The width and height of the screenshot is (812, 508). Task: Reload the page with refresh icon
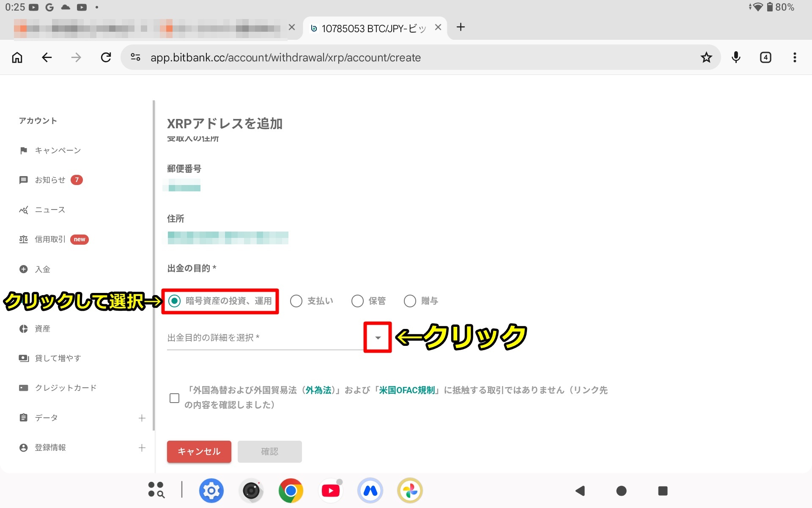point(106,57)
